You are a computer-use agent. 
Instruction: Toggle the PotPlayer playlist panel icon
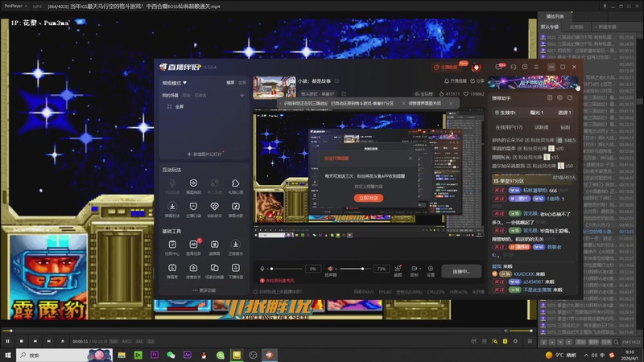pyautogui.click(x=530, y=341)
